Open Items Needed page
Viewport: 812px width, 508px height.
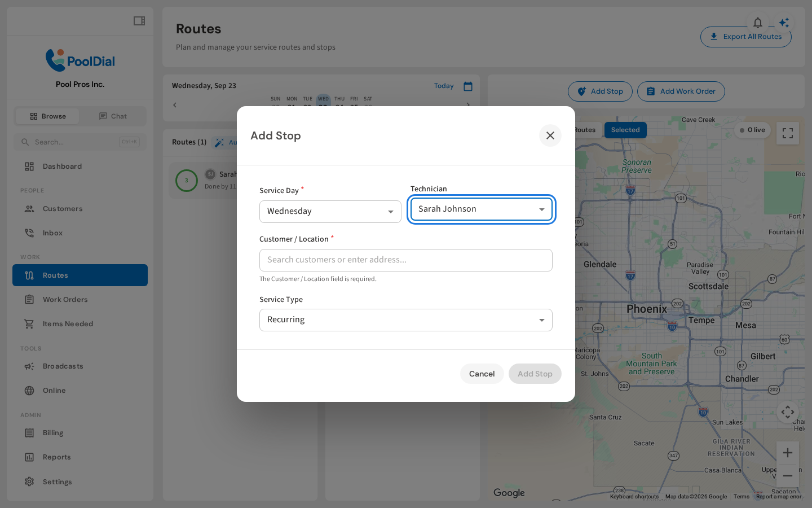80,324
